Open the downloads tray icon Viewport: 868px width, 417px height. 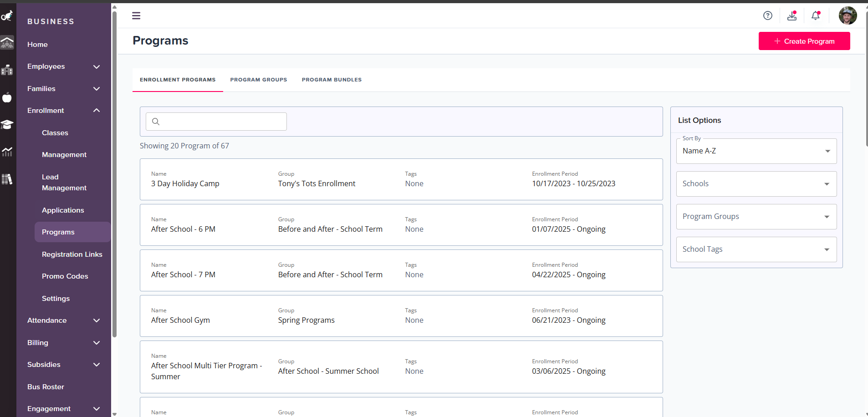[792, 15]
